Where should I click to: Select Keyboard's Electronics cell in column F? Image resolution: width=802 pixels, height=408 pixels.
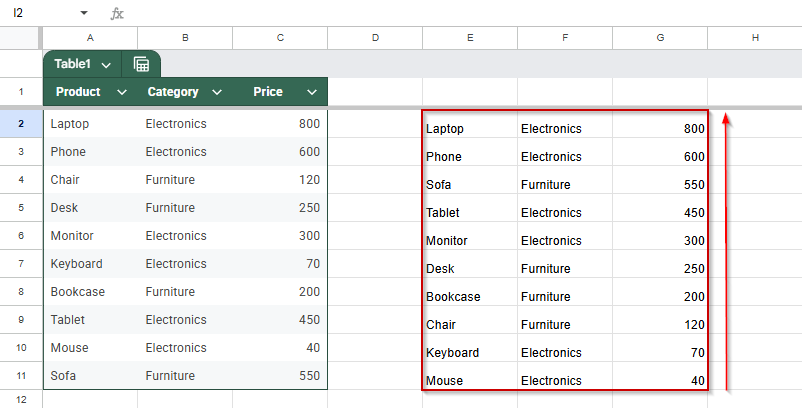pyautogui.click(x=565, y=348)
